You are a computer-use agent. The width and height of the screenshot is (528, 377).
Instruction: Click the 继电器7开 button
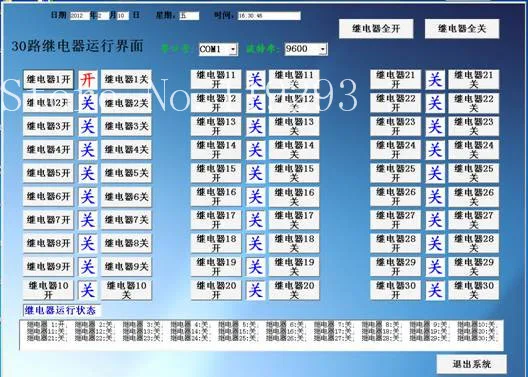click(48, 220)
